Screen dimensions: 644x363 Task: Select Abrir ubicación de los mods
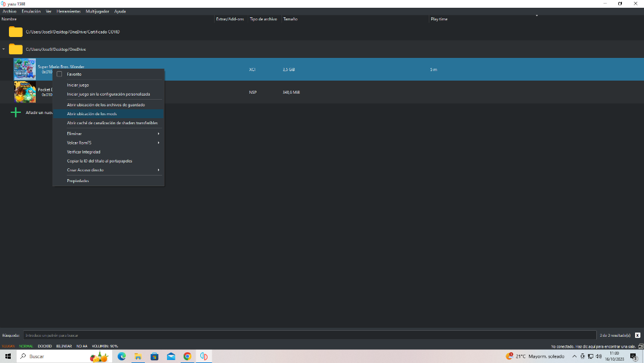[92, 114]
